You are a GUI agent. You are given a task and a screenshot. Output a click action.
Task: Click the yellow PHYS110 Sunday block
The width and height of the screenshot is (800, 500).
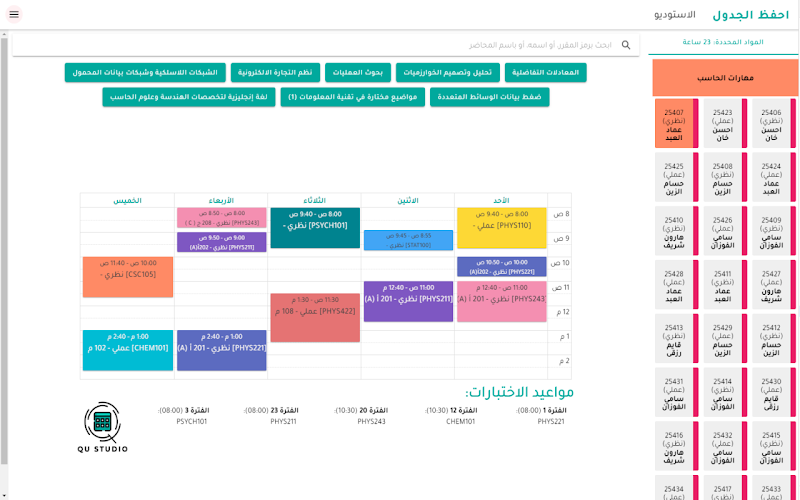[502, 228]
